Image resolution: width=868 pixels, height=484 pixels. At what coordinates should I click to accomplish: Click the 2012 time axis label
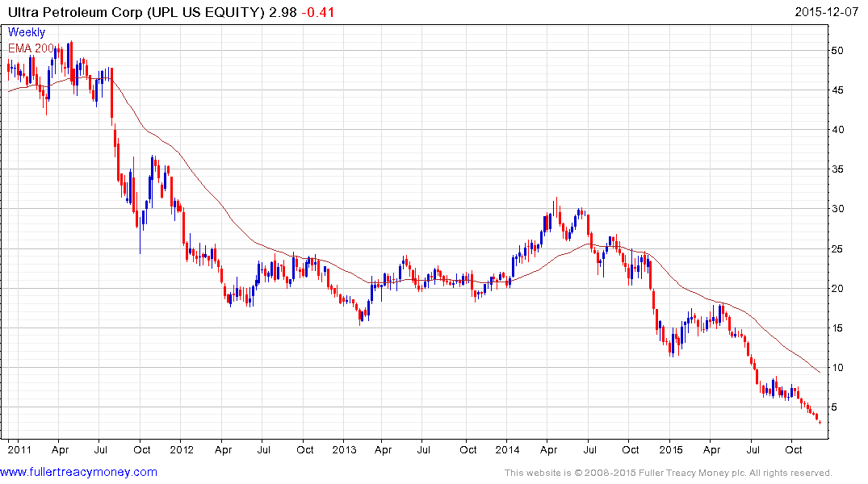(182, 449)
